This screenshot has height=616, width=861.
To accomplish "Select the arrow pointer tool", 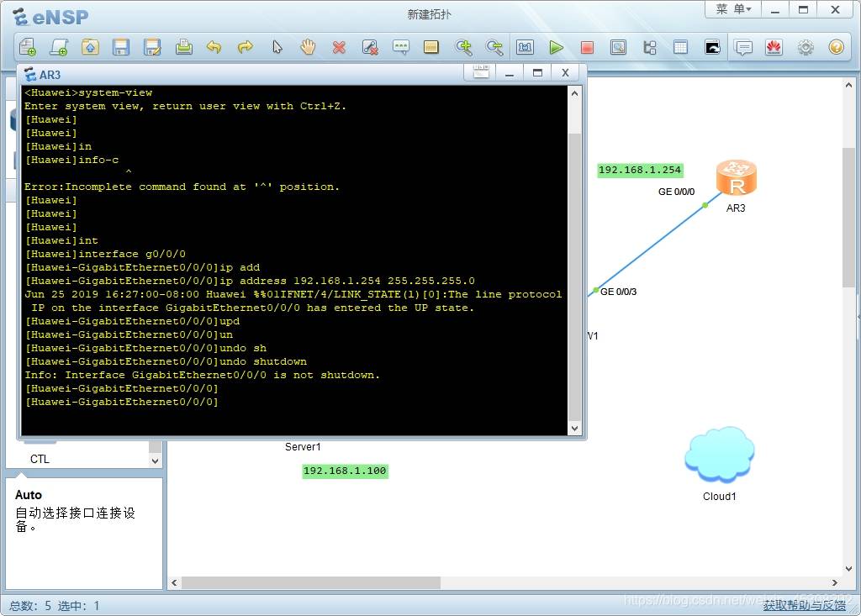I will (x=277, y=47).
